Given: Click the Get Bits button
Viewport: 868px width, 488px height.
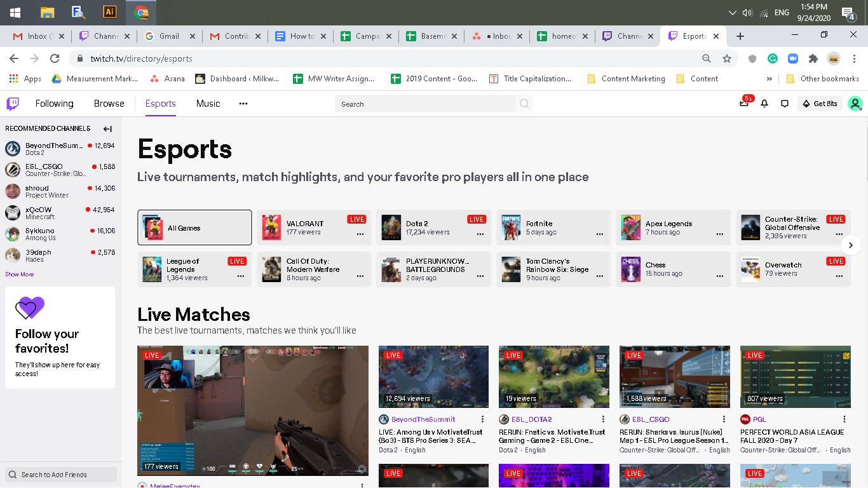Looking at the screenshot, I should 820,104.
